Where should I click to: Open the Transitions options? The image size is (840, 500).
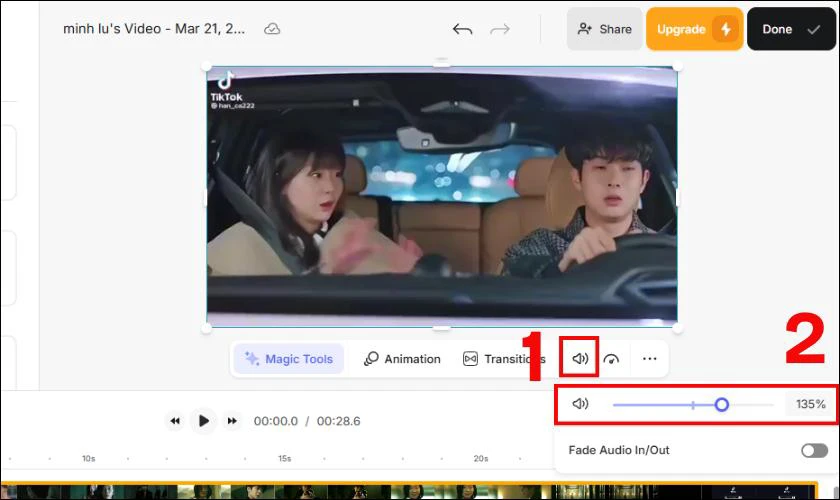point(504,359)
